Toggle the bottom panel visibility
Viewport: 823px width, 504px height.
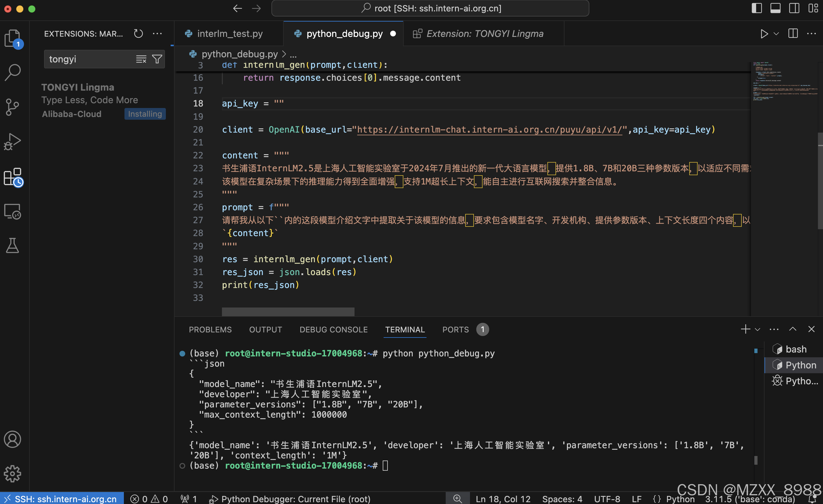click(x=775, y=8)
